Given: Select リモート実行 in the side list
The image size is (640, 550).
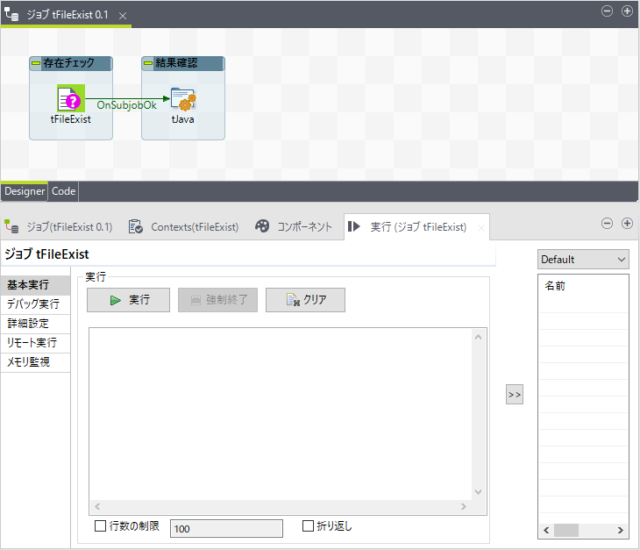Looking at the screenshot, I should (x=36, y=343).
